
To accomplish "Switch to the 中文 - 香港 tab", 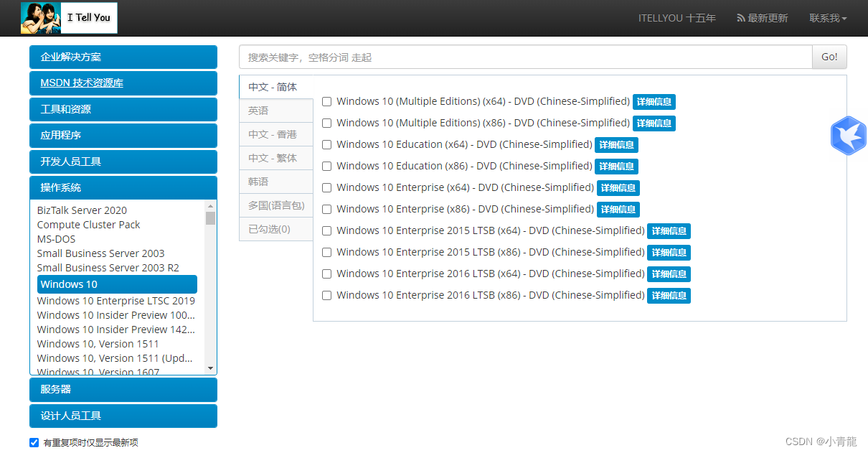I will 276,134.
